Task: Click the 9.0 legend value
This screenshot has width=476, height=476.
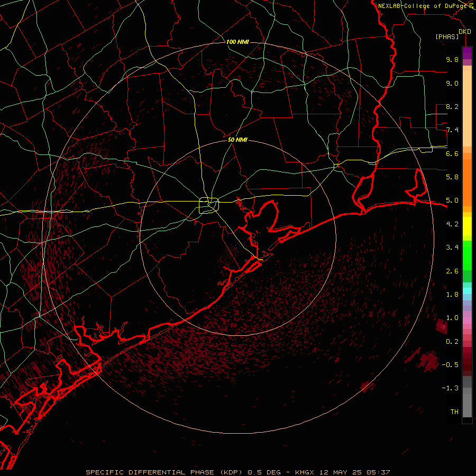Action: pos(452,83)
